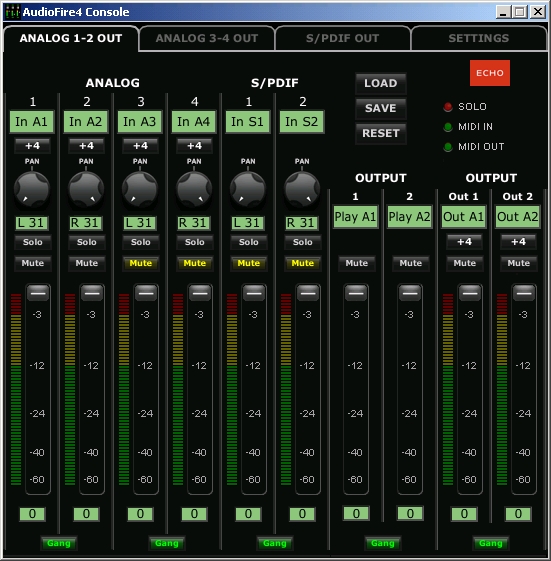Mute the Out 2 master channel
Viewport: 551px width, 561px height.
(x=519, y=263)
